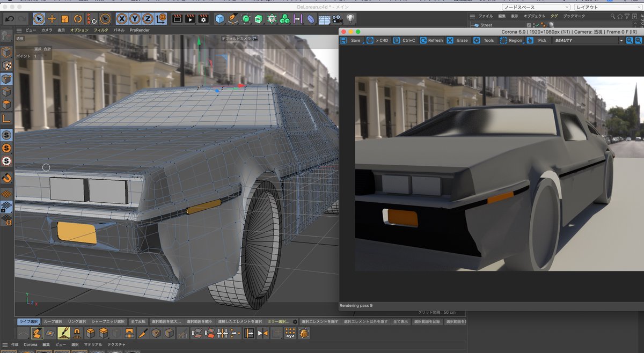Click the light bulb icon
The width and height of the screenshot is (644, 353).
coord(350,19)
